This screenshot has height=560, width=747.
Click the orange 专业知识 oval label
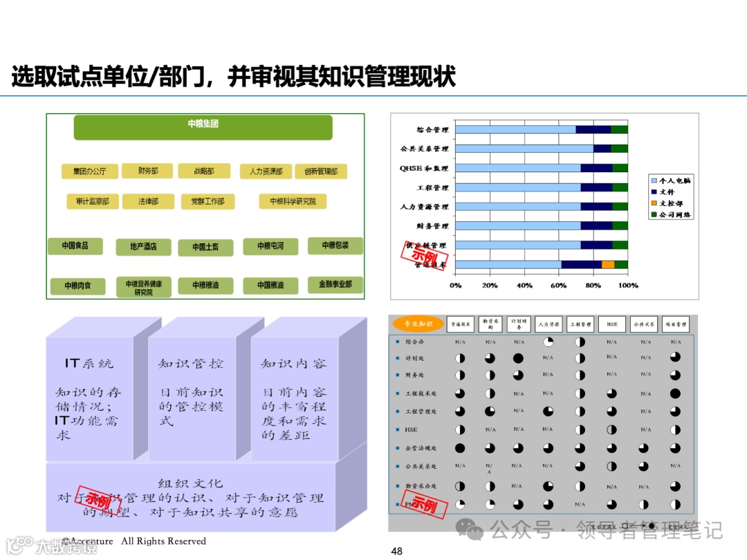(x=418, y=324)
